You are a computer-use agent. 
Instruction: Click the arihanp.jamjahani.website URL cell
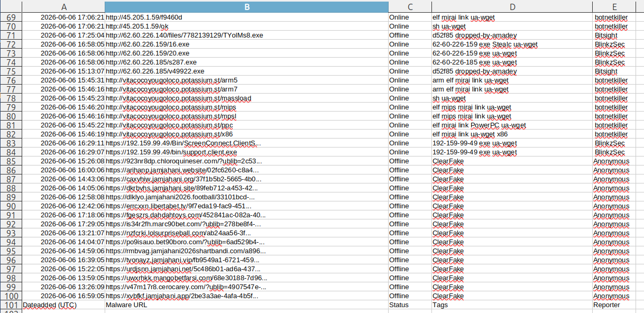click(x=246, y=170)
